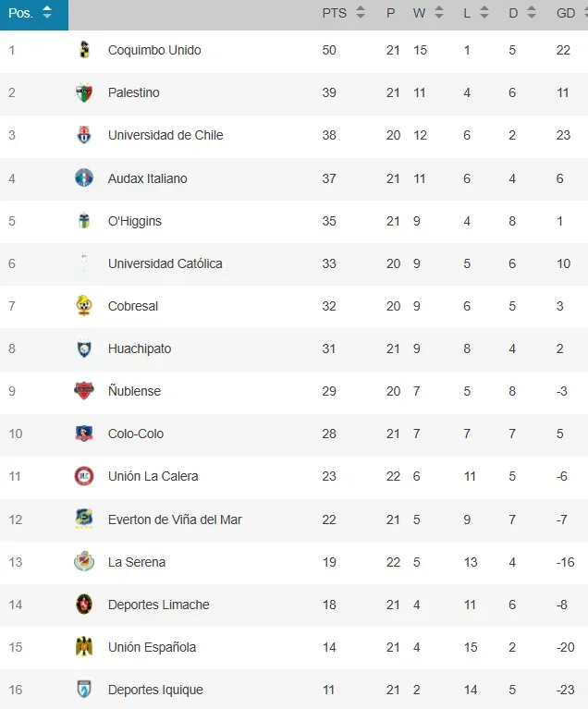
Task: Click the Cobresal club crest
Action: coord(84,306)
